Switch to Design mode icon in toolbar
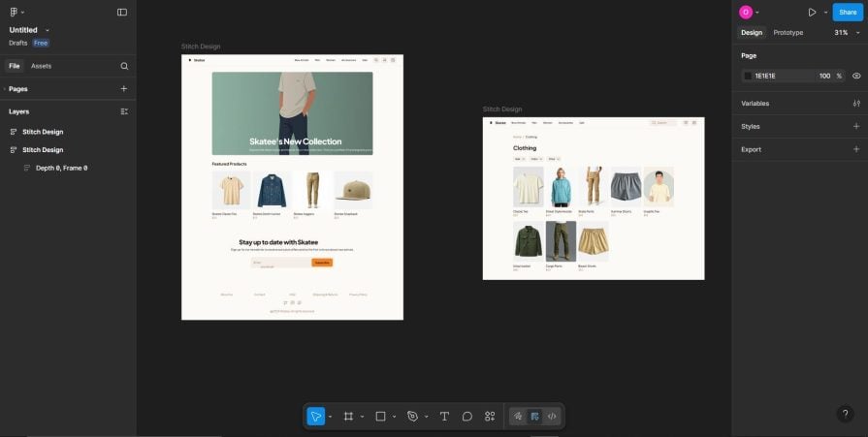Viewport: 868px width, 437px height. (x=534, y=416)
